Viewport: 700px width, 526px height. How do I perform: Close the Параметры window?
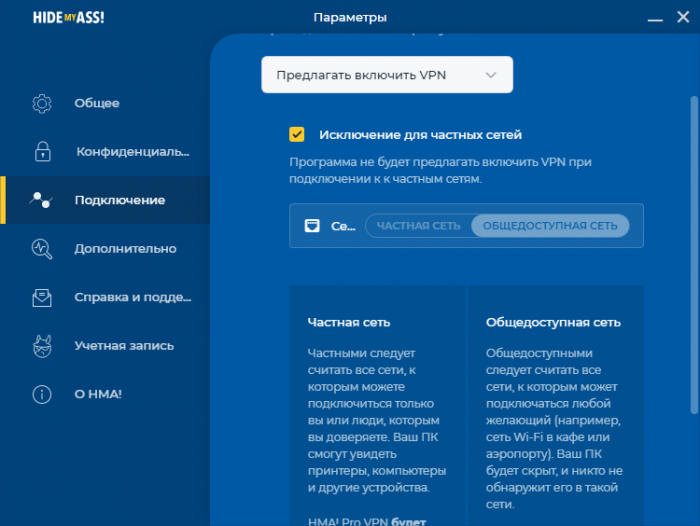pos(683,17)
